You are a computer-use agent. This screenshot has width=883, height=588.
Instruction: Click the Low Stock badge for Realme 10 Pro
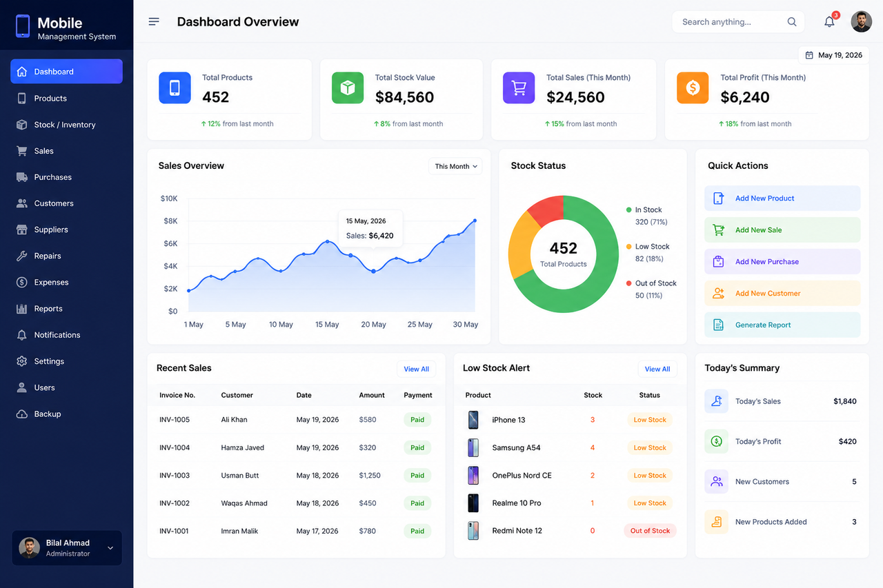[x=650, y=503]
